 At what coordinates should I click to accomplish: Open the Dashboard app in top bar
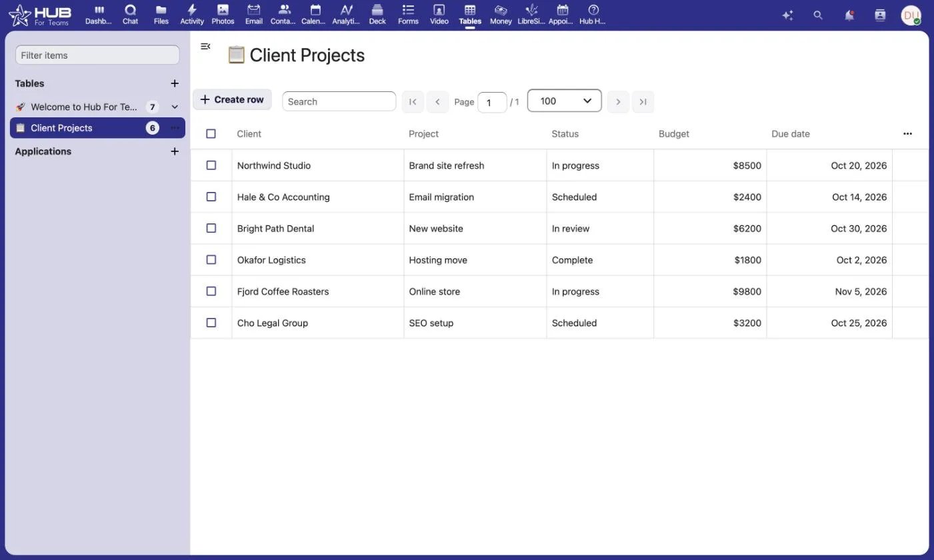click(x=99, y=15)
